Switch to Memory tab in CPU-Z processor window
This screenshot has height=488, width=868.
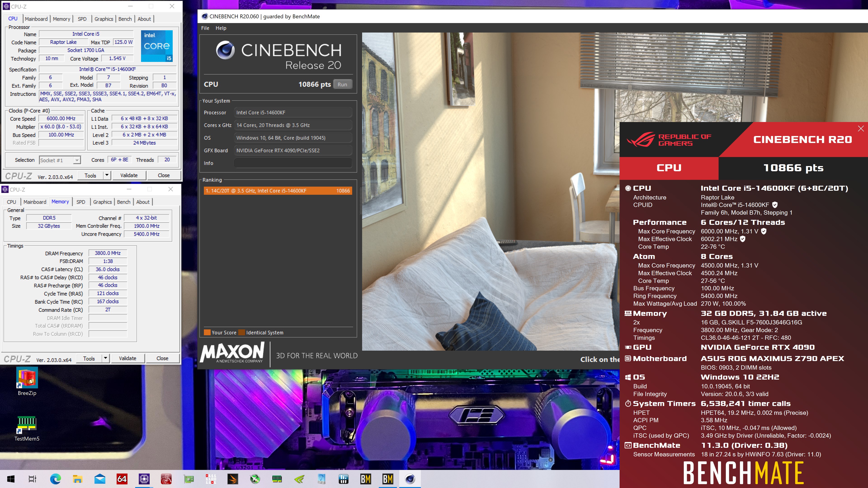pos(62,19)
